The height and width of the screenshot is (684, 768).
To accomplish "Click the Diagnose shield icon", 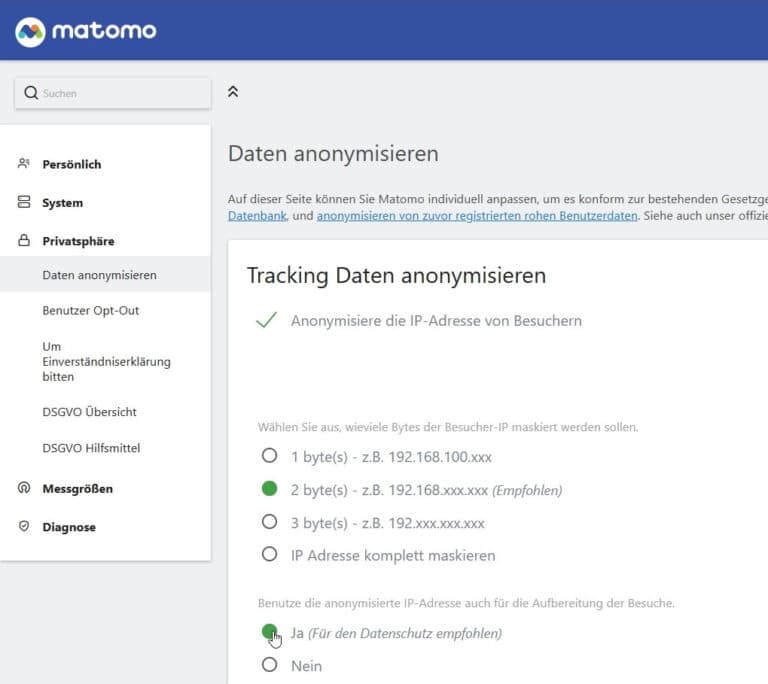I will pos(24,526).
